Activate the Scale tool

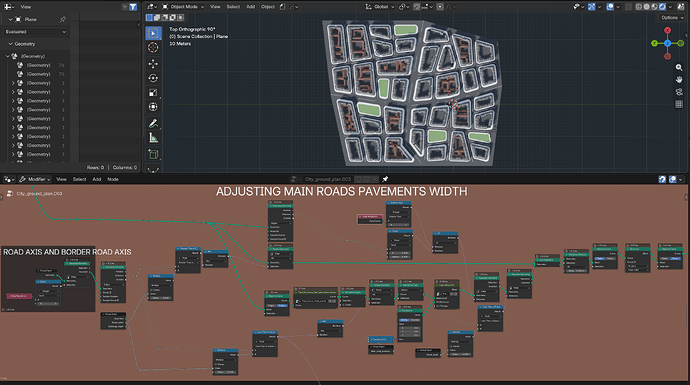[153, 93]
